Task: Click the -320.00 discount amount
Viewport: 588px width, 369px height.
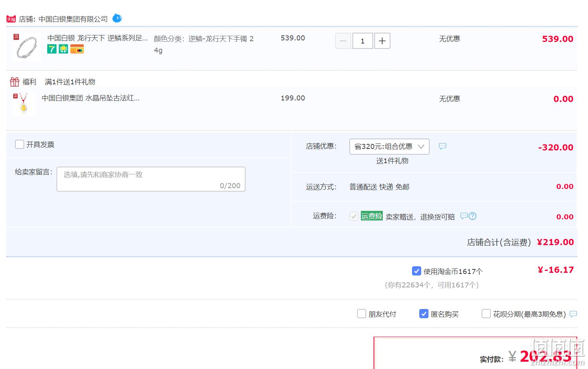Action: [556, 147]
